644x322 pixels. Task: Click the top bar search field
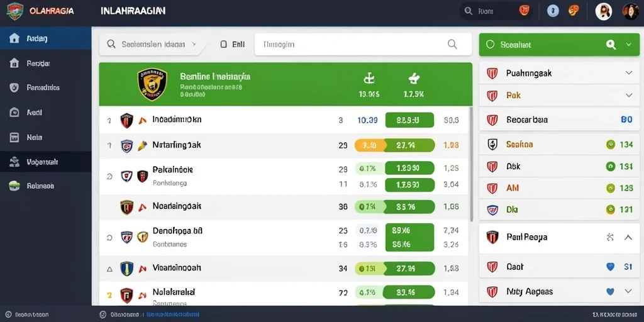click(496, 11)
